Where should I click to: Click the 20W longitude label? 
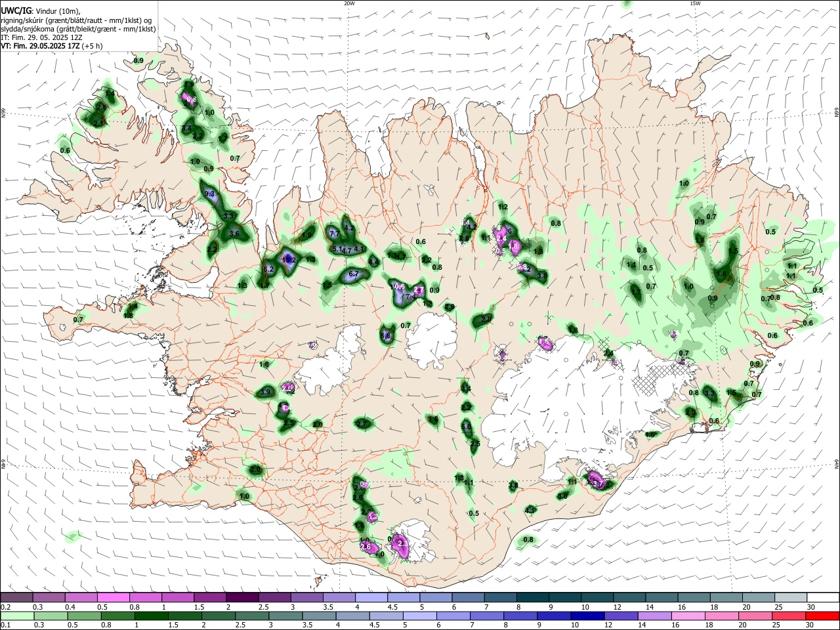(349, 3)
